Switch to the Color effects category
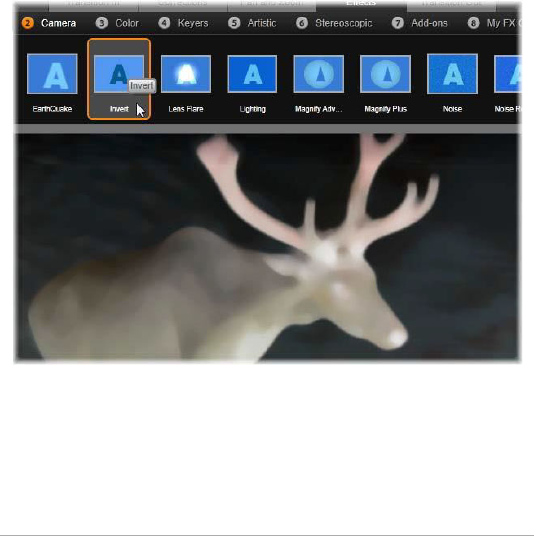The image size is (534, 536). 117,23
